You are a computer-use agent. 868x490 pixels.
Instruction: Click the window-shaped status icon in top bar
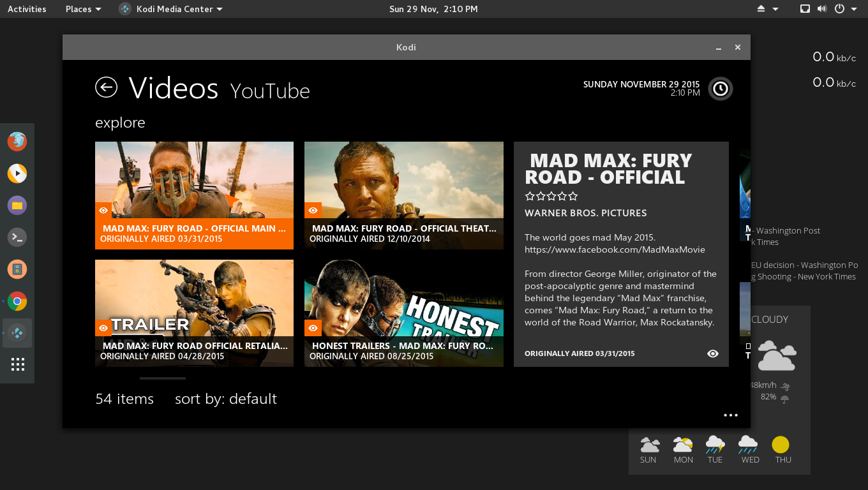(805, 9)
